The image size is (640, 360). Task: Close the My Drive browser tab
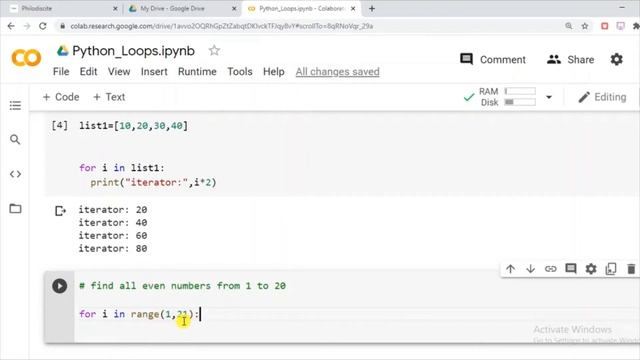pos(234,8)
